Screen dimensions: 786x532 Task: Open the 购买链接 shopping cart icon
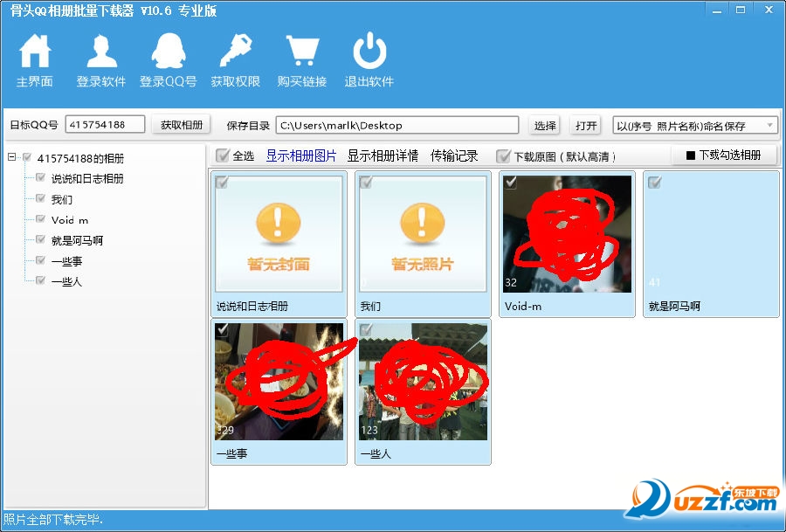[302, 52]
